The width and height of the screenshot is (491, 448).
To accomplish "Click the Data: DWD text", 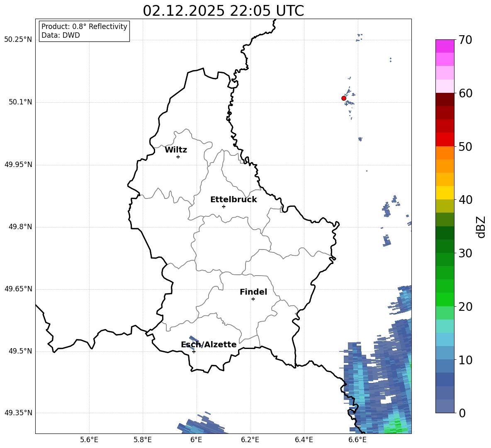I will pos(61,35).
